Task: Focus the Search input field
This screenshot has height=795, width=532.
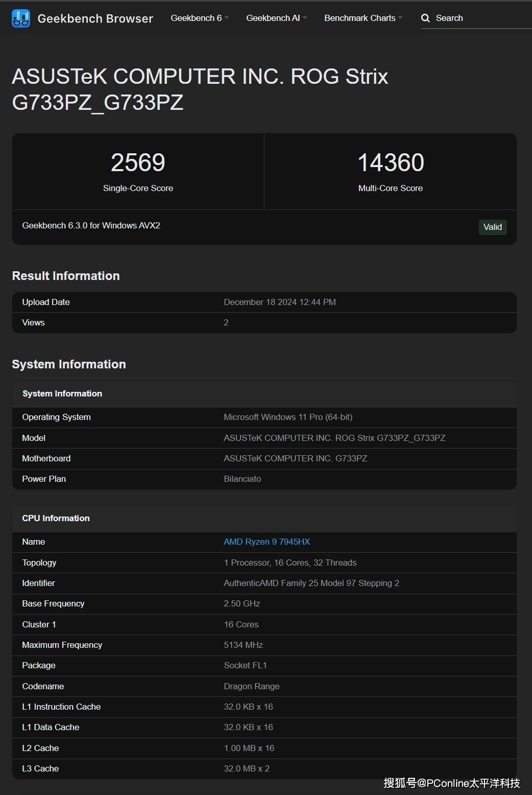Action: 480,18
